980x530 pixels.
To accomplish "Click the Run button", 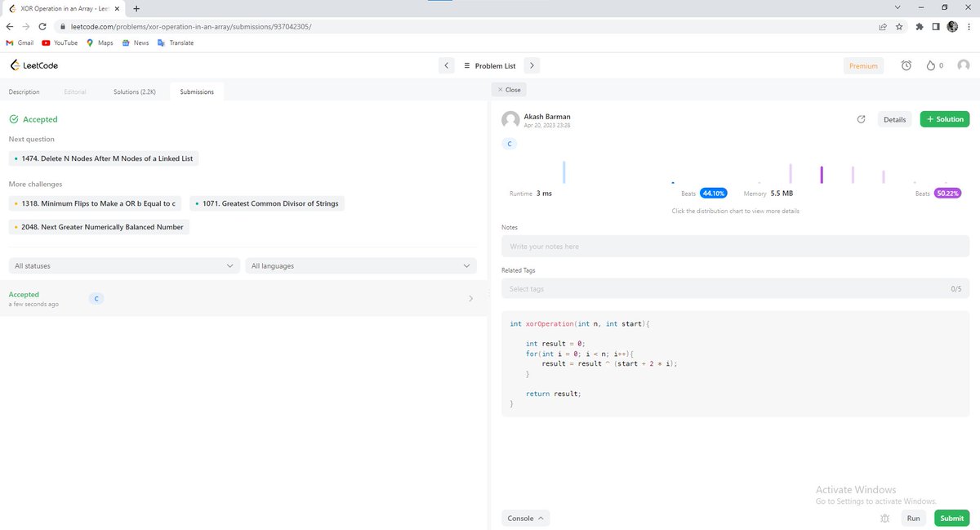I will coord(913,518).
